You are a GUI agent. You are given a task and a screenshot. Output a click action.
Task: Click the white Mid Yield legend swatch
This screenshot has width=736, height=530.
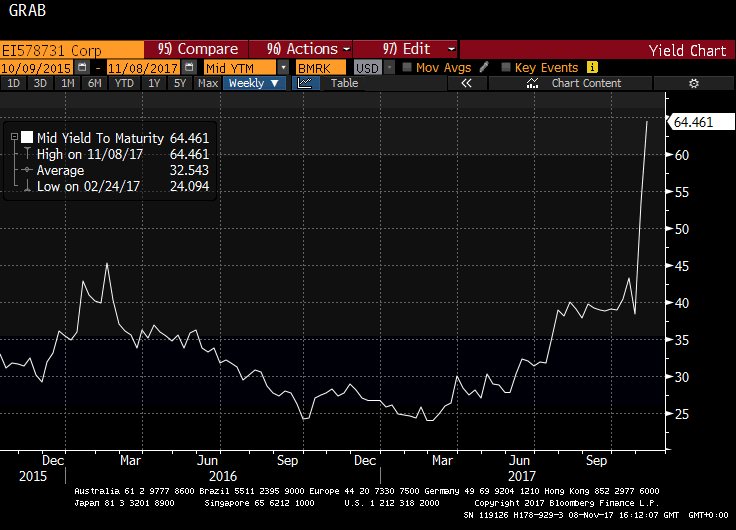(x=27, y=137)
